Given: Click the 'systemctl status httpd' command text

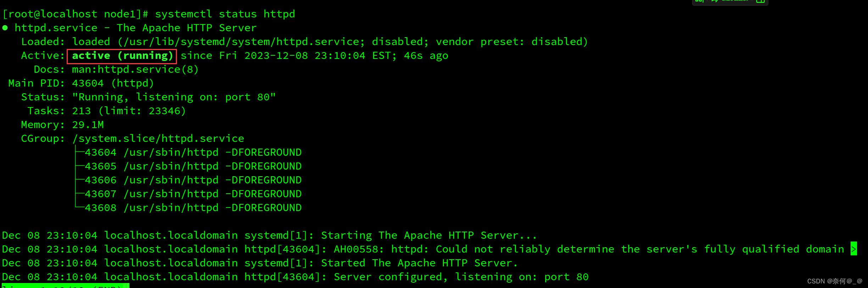Looking at the screenshot, I should 225,14.
